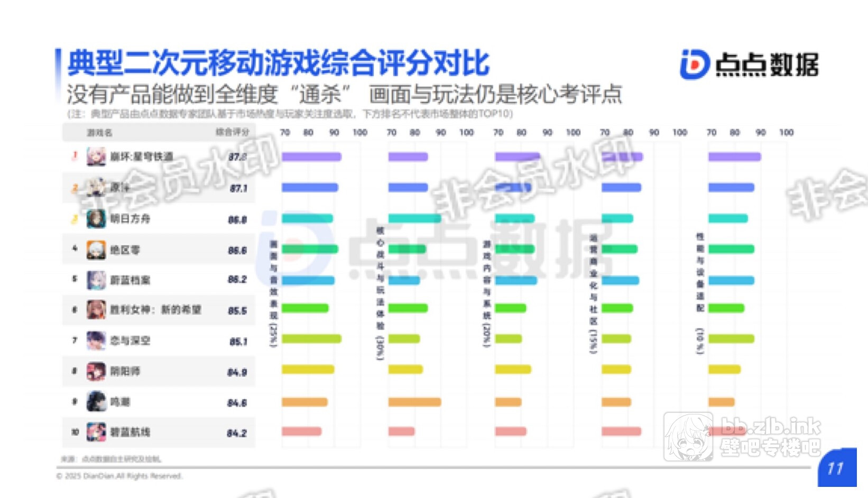Click the game name 鸣潮
This screenshot has height=498, width=868.
click(120, 402)
